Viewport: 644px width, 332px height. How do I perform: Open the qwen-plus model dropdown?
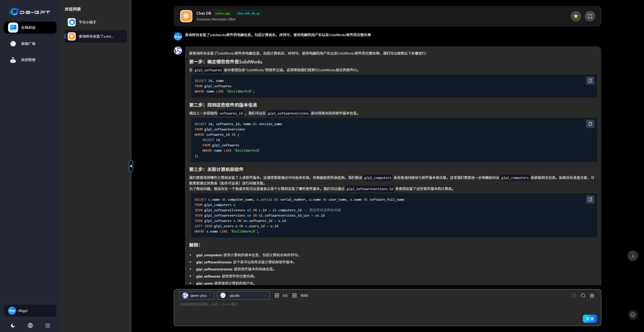click(197, 295)
